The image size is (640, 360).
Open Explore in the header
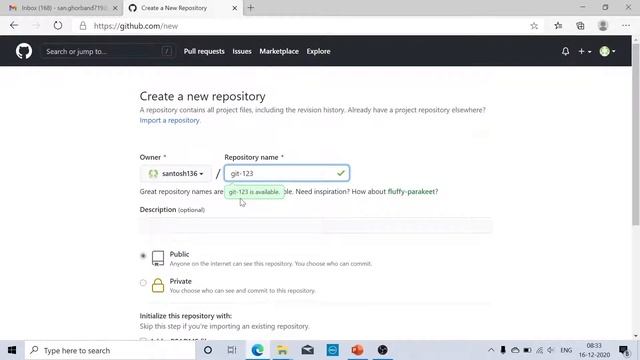pyautogui.click(x=318, y=51)
